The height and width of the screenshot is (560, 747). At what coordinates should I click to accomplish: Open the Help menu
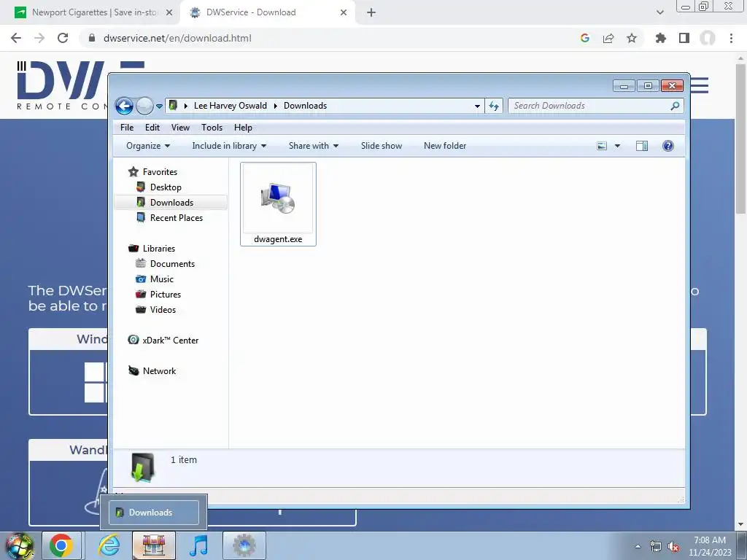pos(243,127)
